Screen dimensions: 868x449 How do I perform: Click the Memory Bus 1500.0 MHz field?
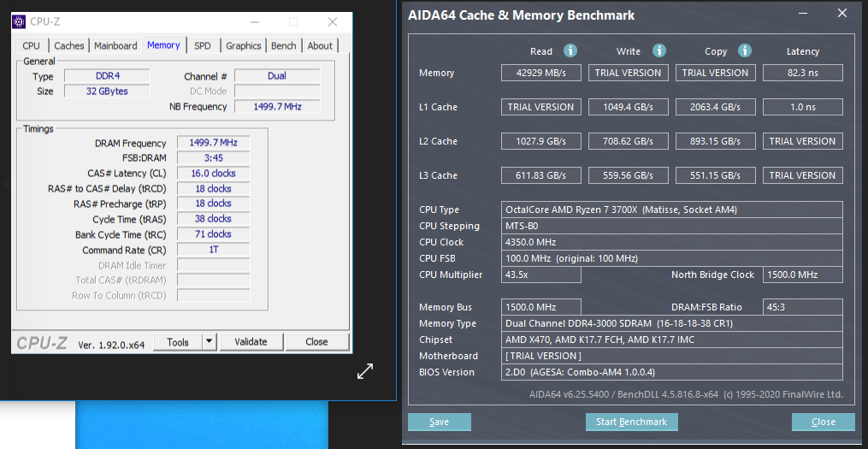[x=540, y=307]
